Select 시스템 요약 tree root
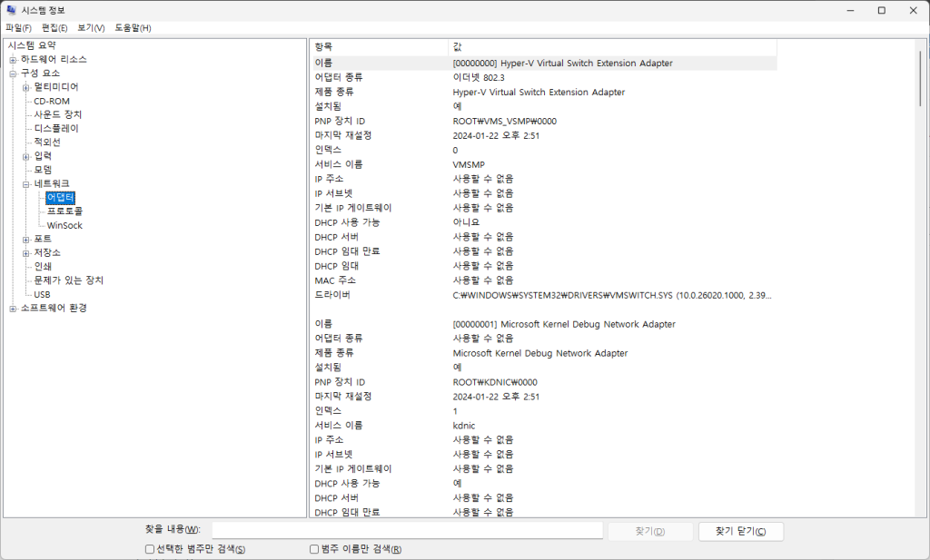The image size is (930, 560). pyautogui.click(x=32, y=45)
